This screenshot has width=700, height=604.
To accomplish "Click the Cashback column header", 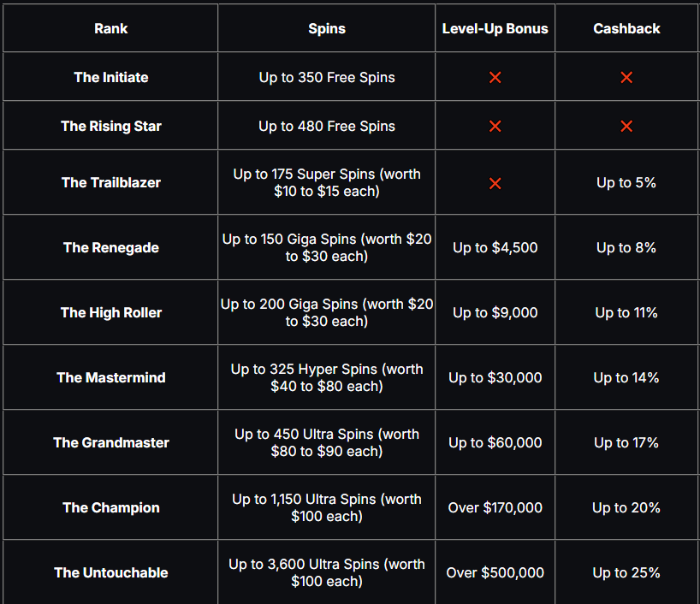I will tap(626, 28).
